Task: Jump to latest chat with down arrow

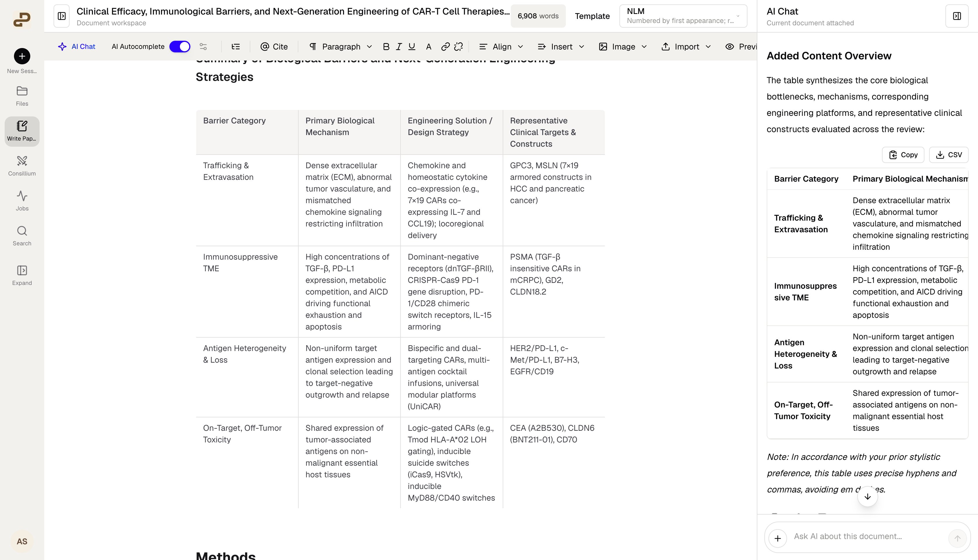Action: click(x=868, y=497)
